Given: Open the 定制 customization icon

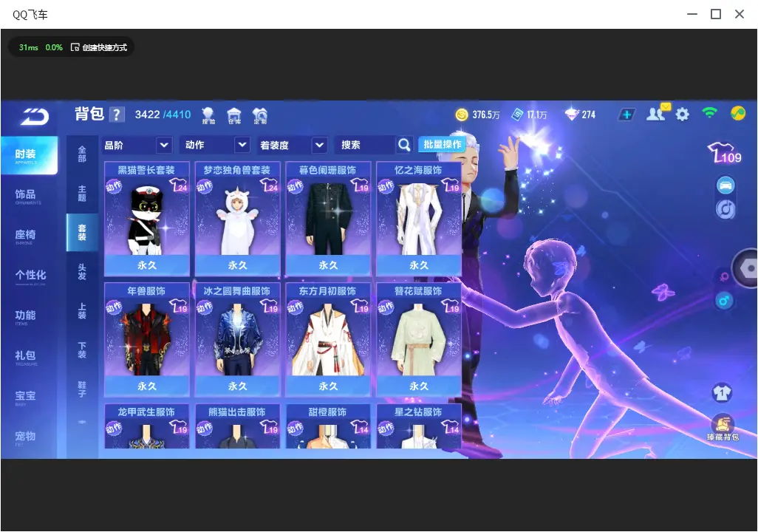Looking at the screenshot, I should click(259, 115).
